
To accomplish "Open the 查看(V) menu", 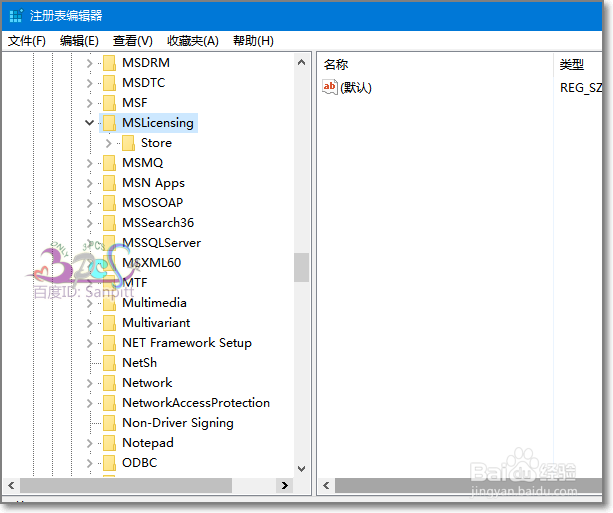I will [x=133, y=41].
